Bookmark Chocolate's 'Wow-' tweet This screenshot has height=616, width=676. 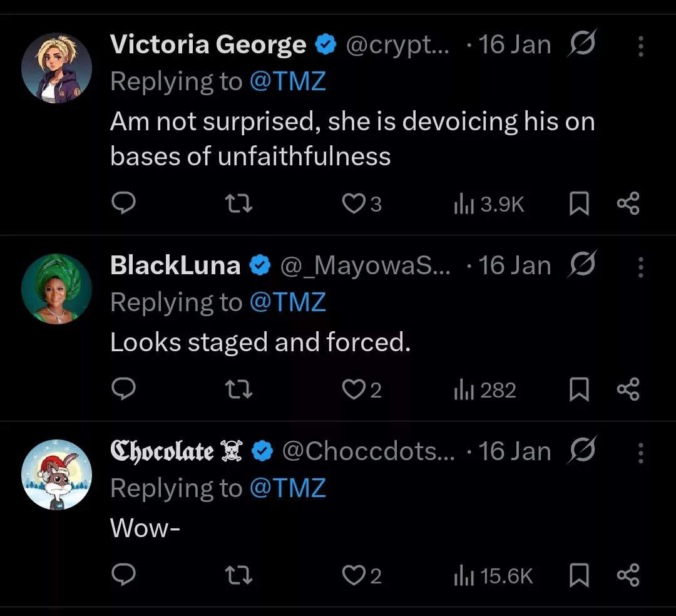[579, 575]
